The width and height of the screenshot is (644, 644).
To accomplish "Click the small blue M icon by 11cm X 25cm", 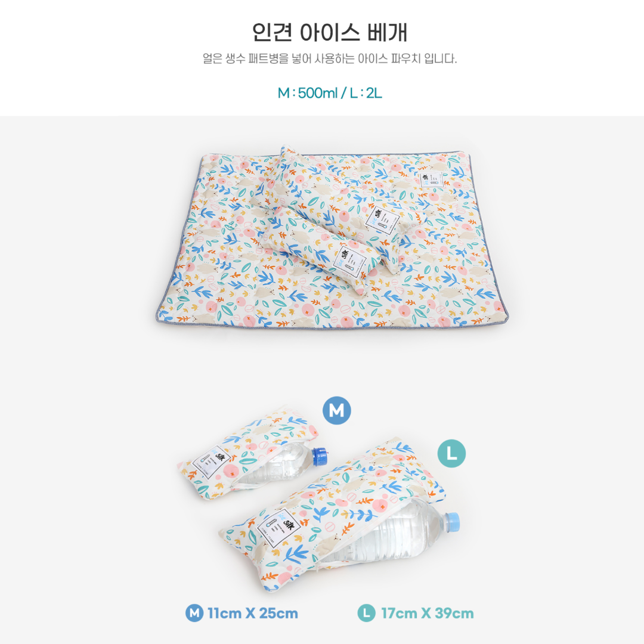I will (194, 613).
